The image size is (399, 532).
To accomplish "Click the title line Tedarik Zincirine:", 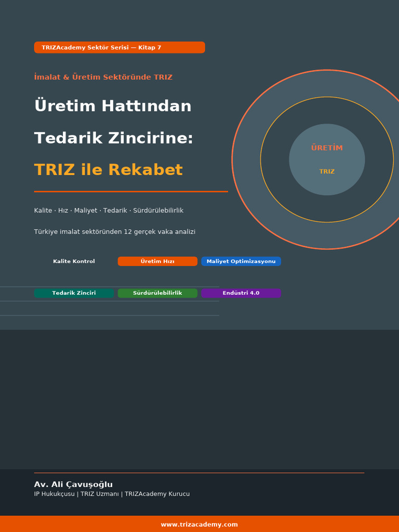I will [114, 138].
